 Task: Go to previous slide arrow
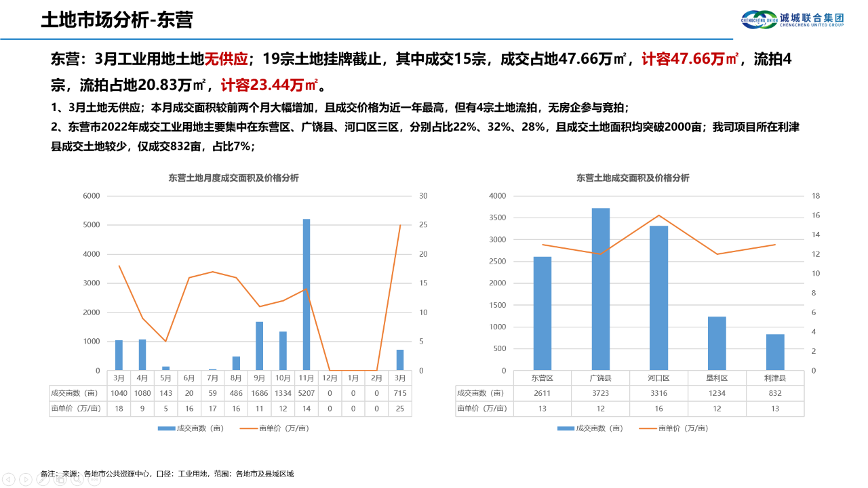[x=8, y=481]
